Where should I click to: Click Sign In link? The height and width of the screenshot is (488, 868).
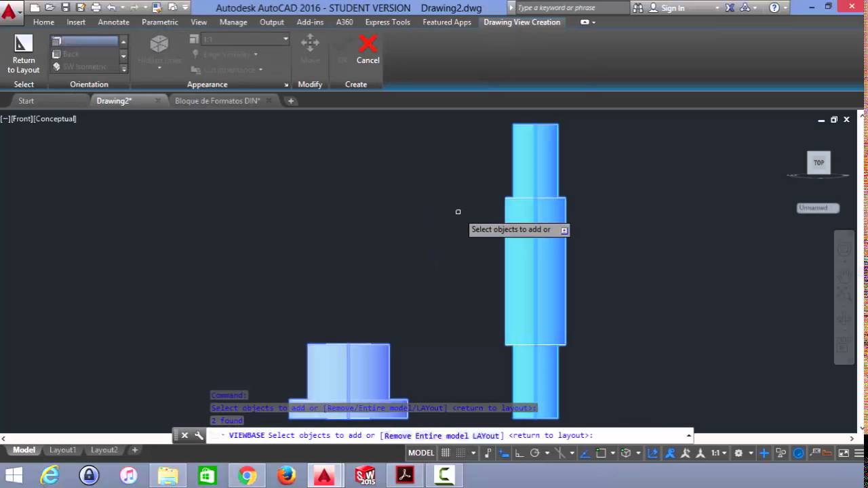point(672,8)
